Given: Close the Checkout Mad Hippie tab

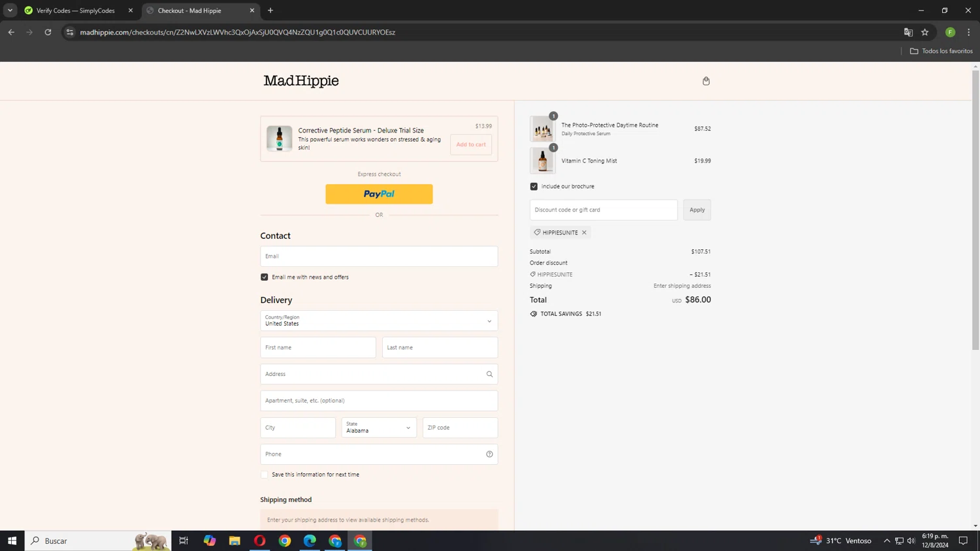Looking at the screenshot, I should pyautogui.click(x=252, y=10).
